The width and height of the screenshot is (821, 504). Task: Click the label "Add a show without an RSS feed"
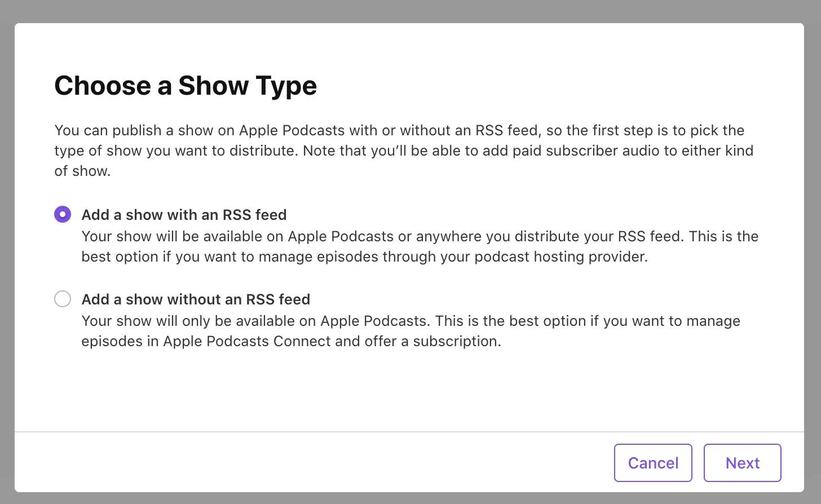point(196,299)
